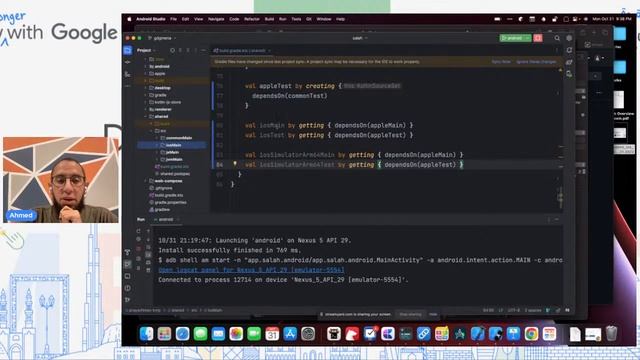Open the Refactor menu
This screenshot has width=640, height=360.
coord(252,19)
